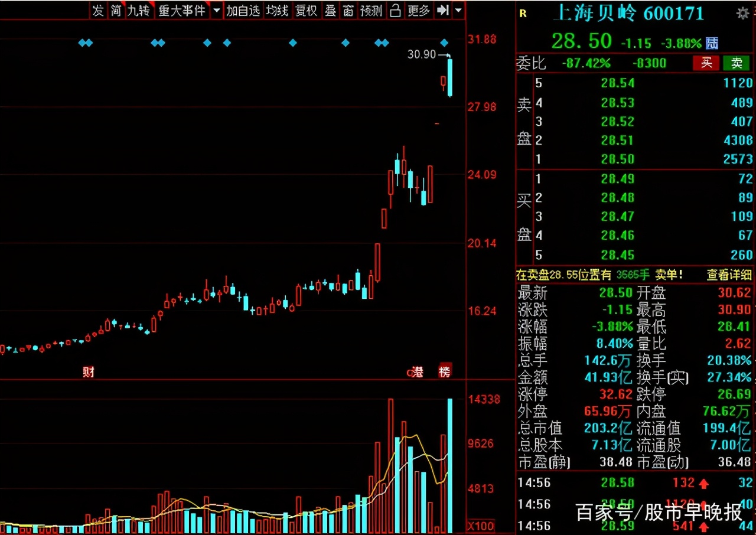Click the 委比 value -87.42%
Screen dimensions: 756x535
(586, 63)
